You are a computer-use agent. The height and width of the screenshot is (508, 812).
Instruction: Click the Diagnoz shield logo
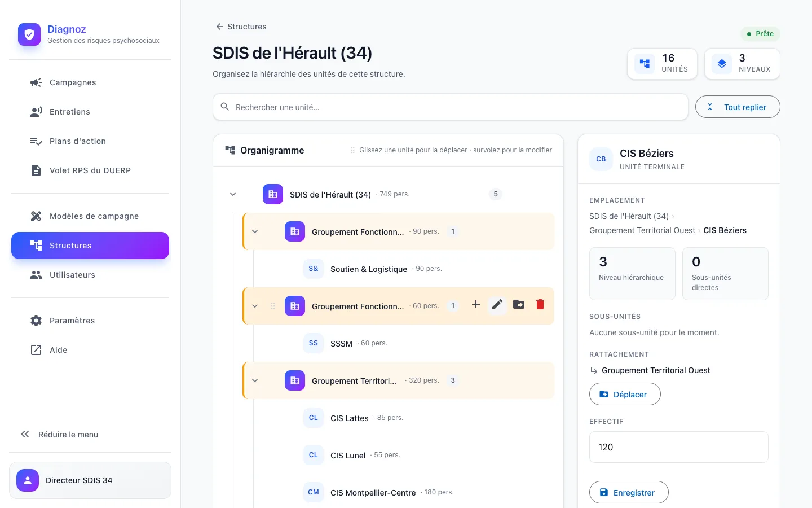coord(29,34)
